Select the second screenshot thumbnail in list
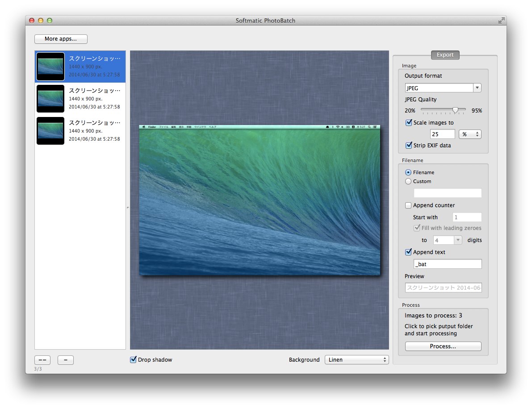Image resolution: width=532 pixels, height=409 pixels. [x=50, y=99]
